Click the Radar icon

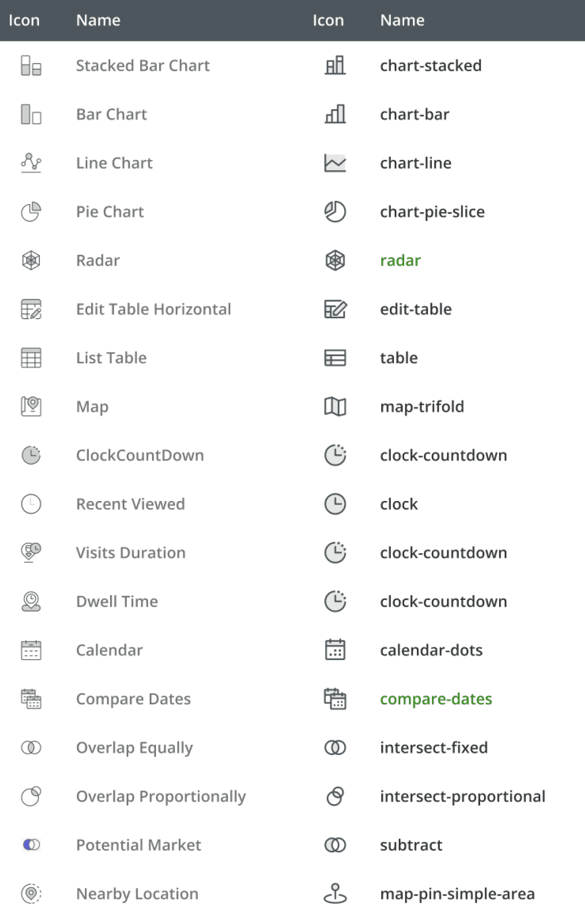tap(31, 260)
